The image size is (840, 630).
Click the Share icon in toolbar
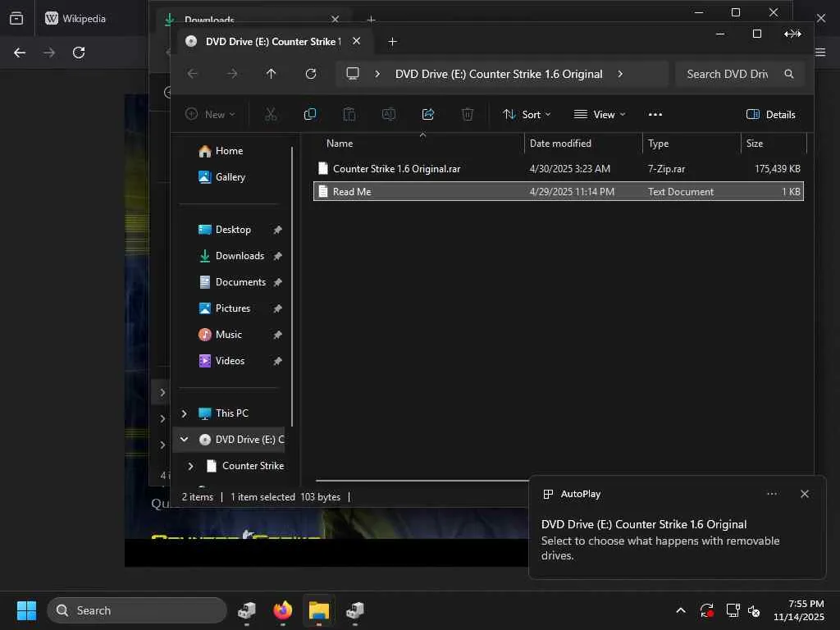pyautogui.click(x=428, y=114)
